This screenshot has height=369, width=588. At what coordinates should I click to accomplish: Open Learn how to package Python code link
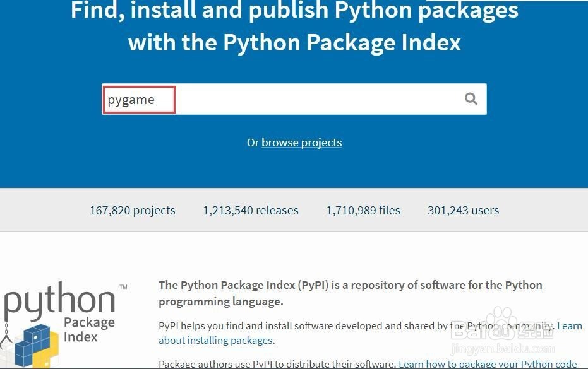point(488,364)
